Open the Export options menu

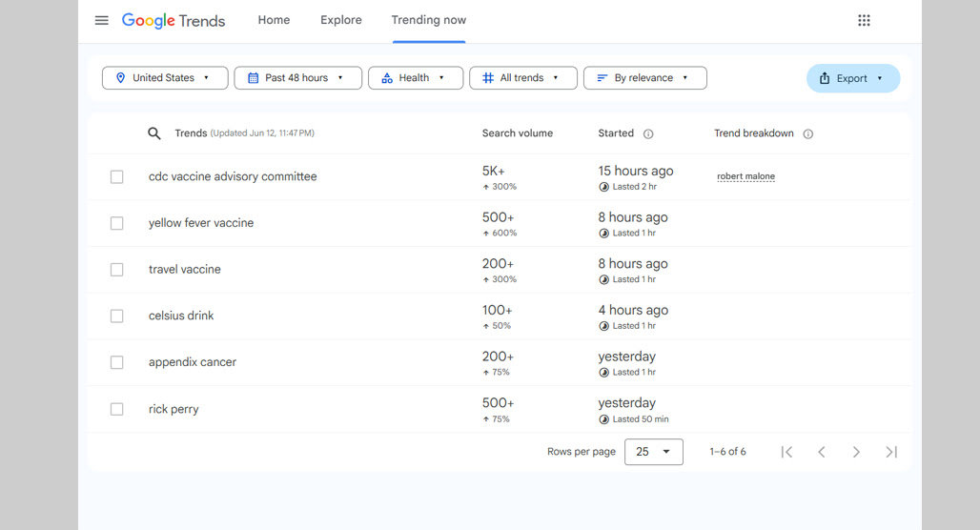853,79
